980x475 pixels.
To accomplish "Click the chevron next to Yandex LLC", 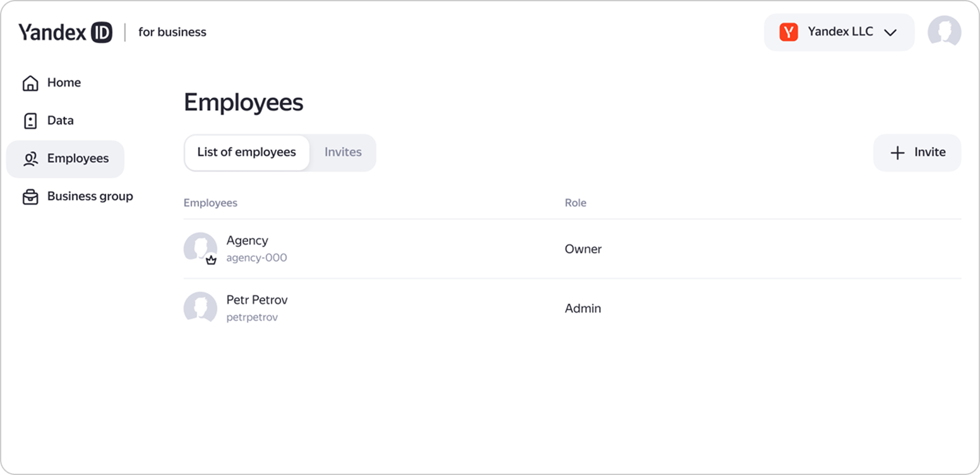I will (890, 33).
